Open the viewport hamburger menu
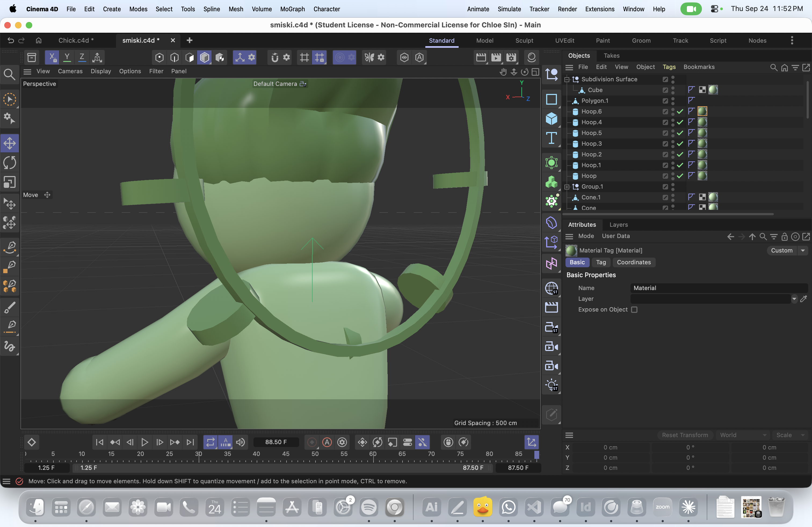 [27, 71]
